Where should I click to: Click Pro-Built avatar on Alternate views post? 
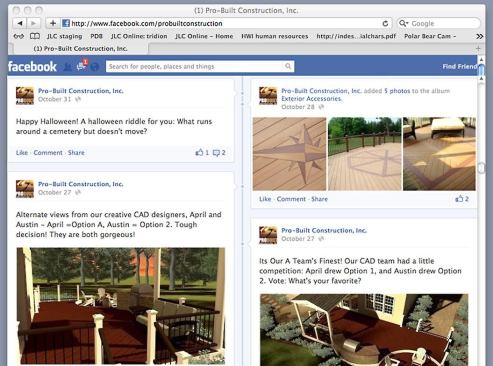point(25,189)
